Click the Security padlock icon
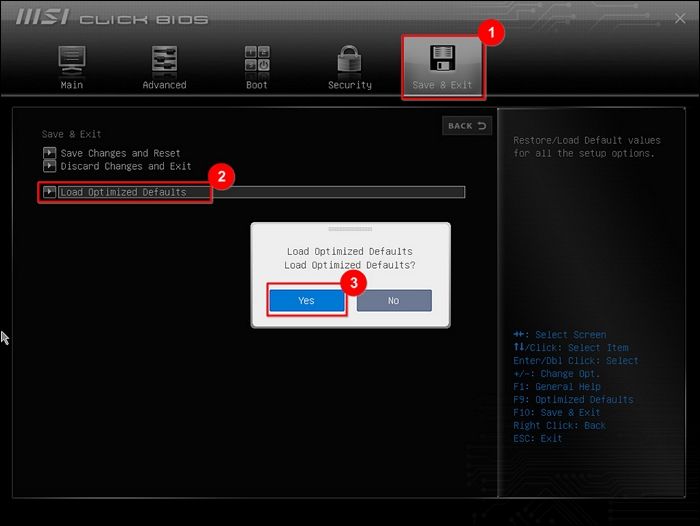This screenshot has width=700, height=526. pyautogui.click(x=349, y=60)
